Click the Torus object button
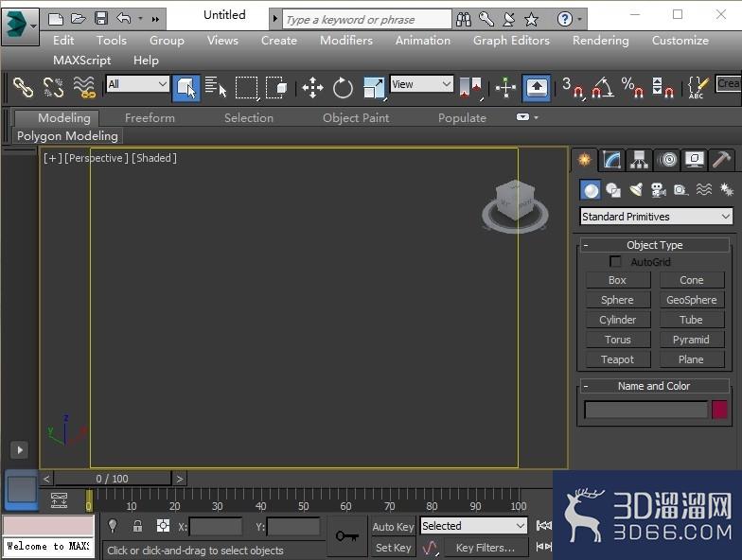742x560 pixels. click(x=617, y=340)
